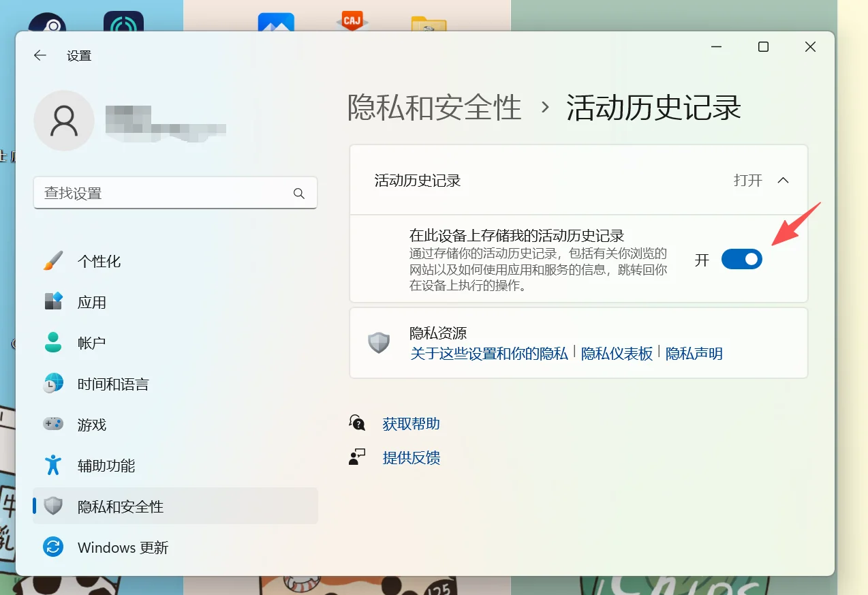Click 提供反馈 link
The height and width of the screenshot is (595, 868).
coord(412,457)
